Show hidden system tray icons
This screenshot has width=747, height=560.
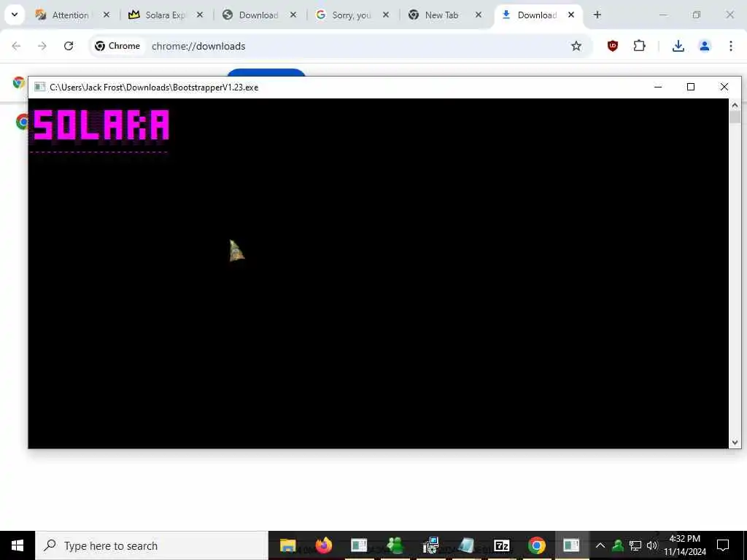[x=600, y=545]
